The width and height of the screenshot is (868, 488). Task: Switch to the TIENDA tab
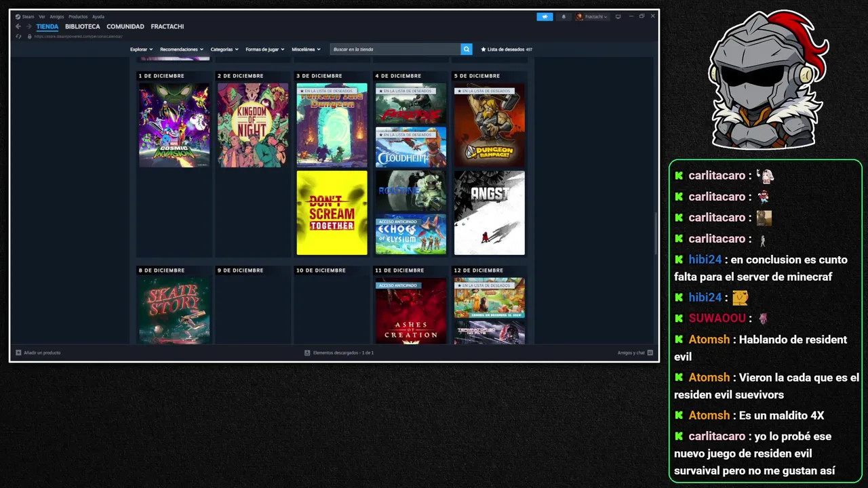coord(47,26)
